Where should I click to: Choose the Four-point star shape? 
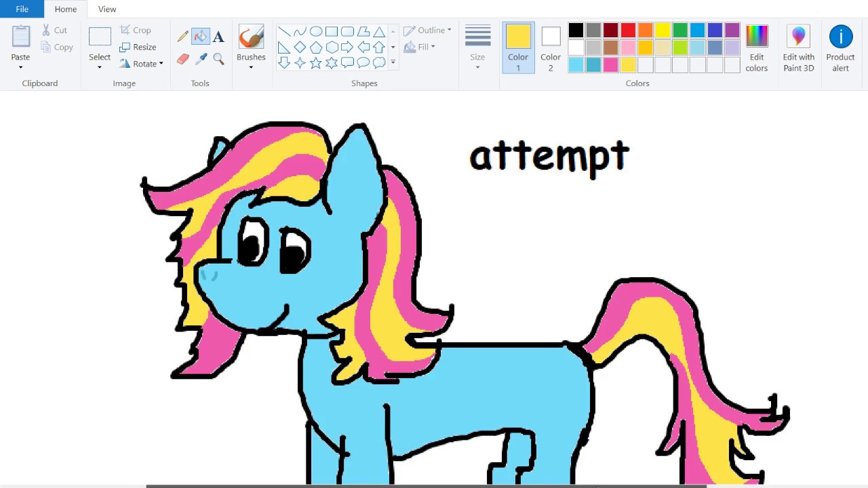click(300, 63)
